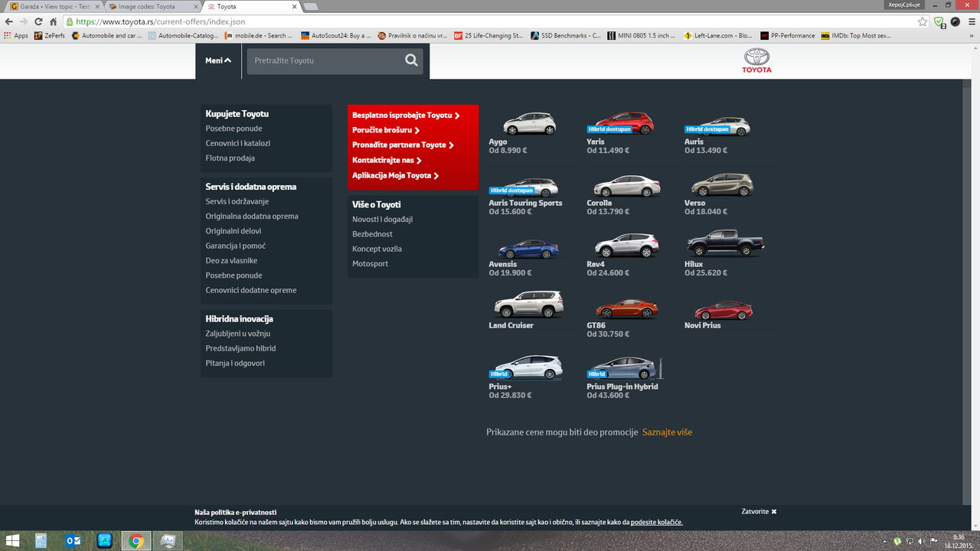Open the ZePerfs bookmark
The image size is (980, 551).
click(50, 35)
